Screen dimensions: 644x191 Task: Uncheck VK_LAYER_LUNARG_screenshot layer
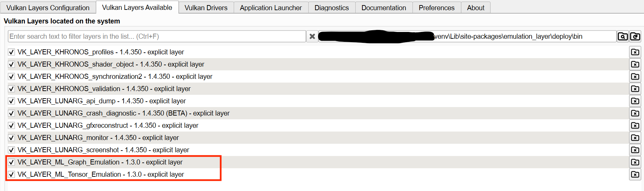[x=12, y=150]
